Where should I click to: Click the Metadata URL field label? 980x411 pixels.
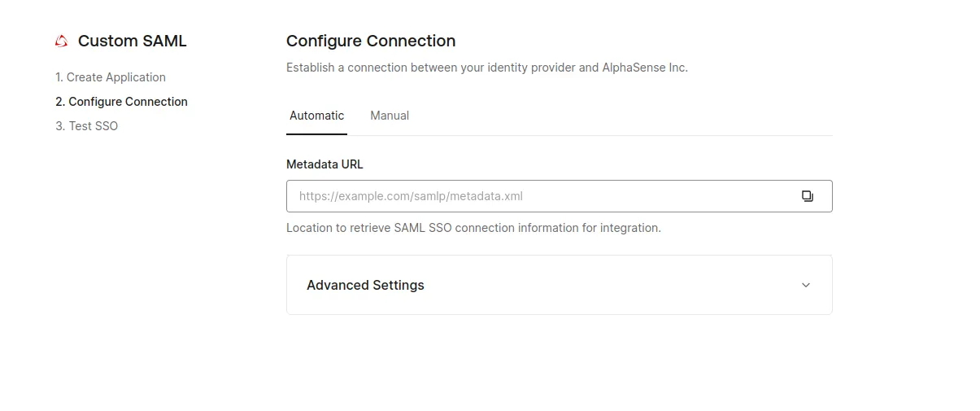(324, 164)
